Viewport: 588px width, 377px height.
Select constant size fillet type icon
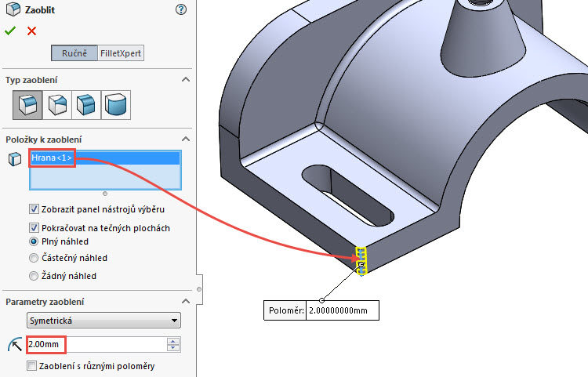27,105
